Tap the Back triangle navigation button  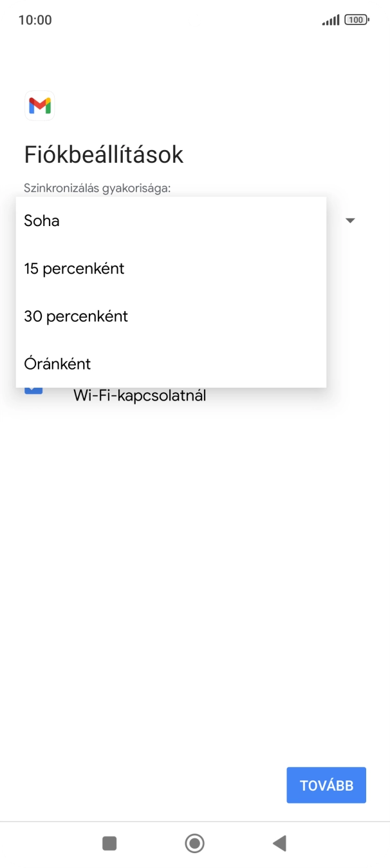click(x=279, y=843)
